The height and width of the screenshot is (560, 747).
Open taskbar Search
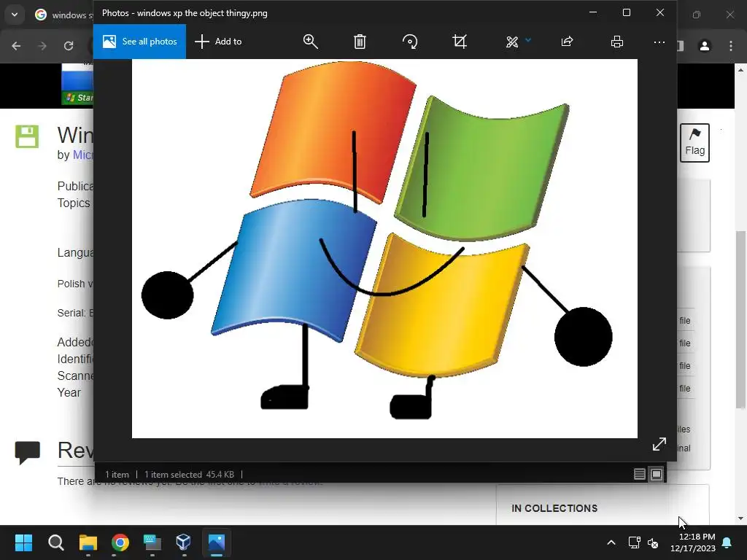click(55, 542)
